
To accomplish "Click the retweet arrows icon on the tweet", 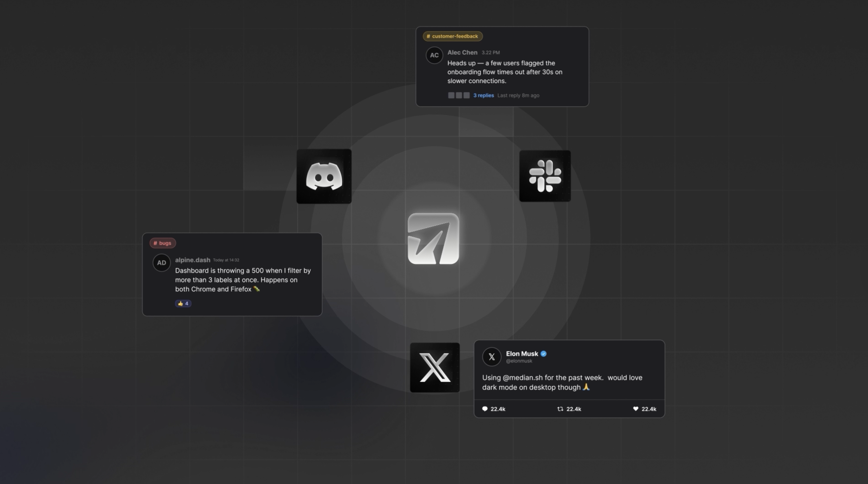I will pyautogui.click(x=560, y=409).
